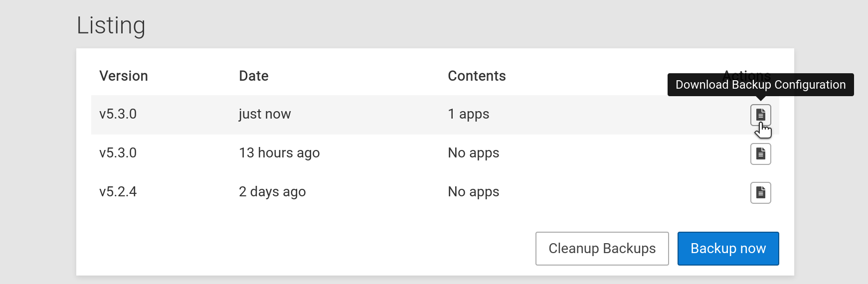The image size is (868, 284).
Task: Download backup configuration for the 'just now' backup
Action: [760, 115]
